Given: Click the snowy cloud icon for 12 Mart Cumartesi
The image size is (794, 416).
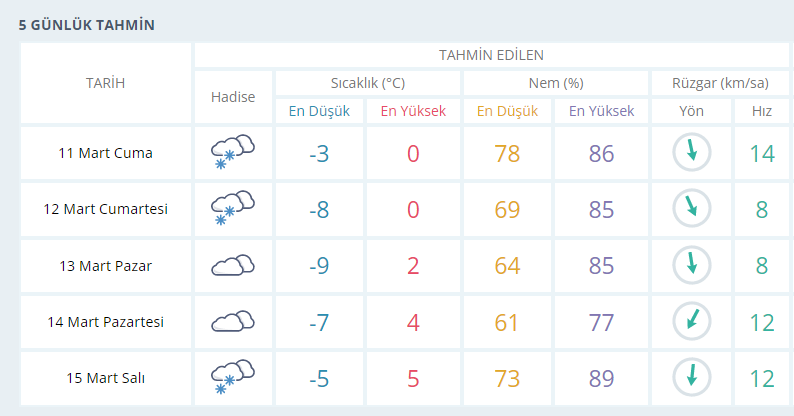Looking at the screenshot, I should point(233,208).
